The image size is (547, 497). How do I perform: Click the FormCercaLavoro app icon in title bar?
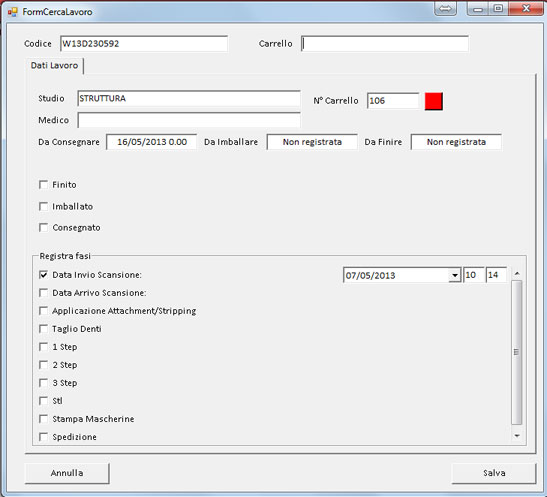[x=13, y=12]
